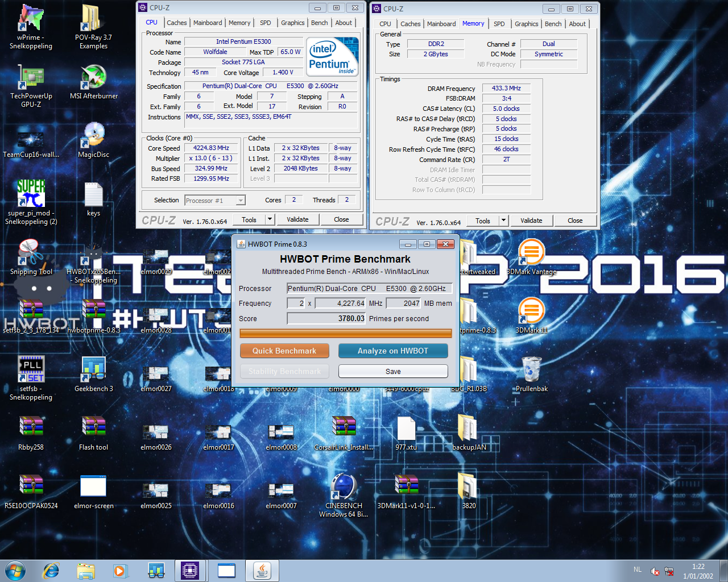Image resolution: width=728 pixels, height=582 pixels.
Task: Open Graphics tab in right CPU-Z window
Action: (x=527, y=24)
